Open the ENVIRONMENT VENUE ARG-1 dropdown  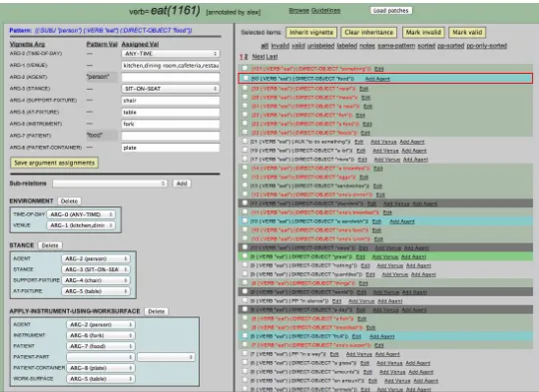tap(81, 225)
